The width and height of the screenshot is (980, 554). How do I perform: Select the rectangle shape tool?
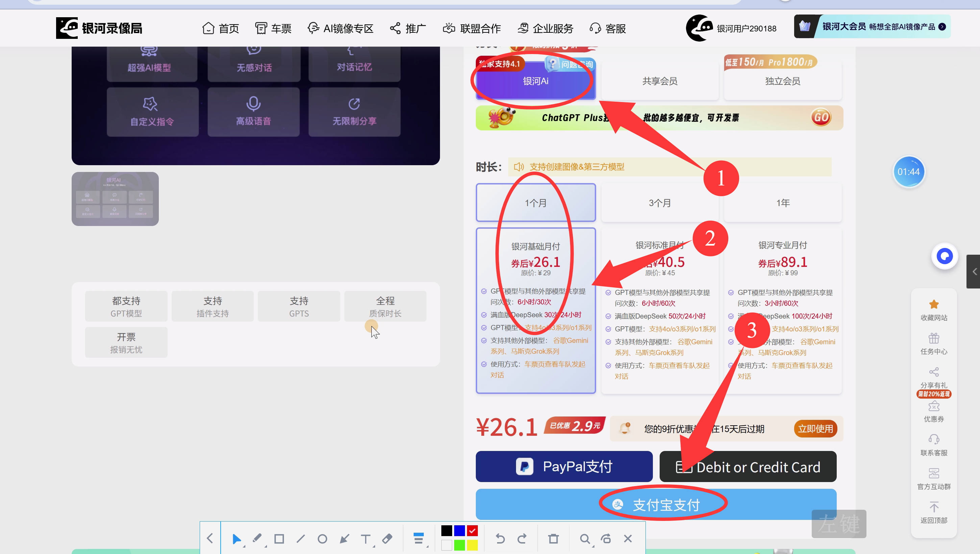(x=279, y=539)
